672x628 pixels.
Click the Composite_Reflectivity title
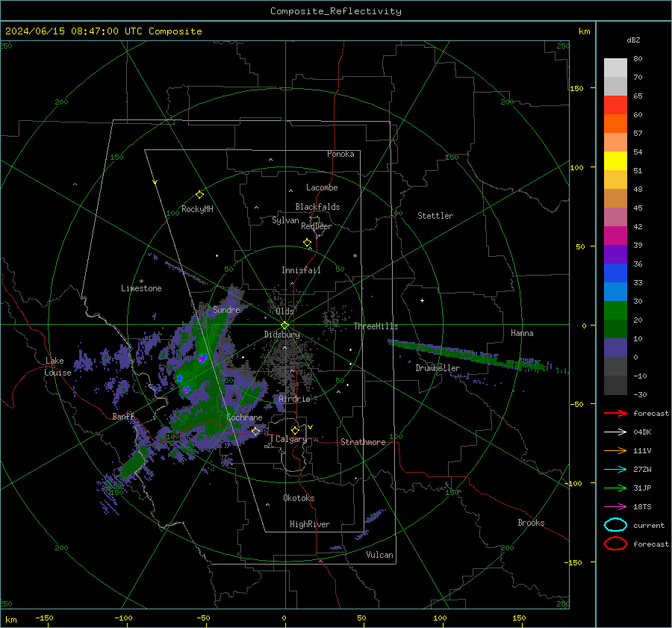336,11
